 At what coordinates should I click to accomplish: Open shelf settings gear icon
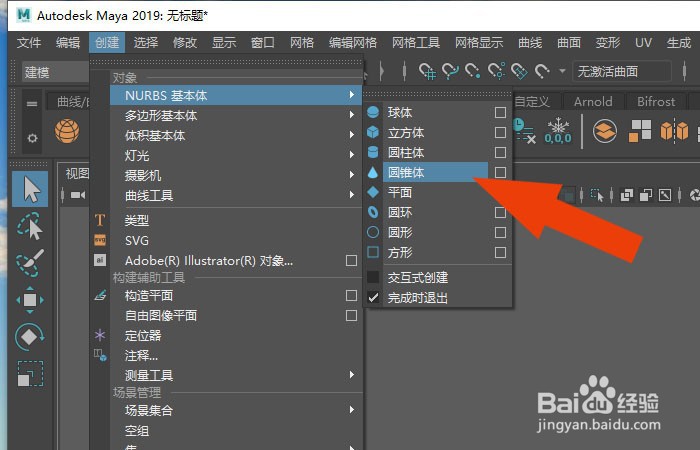pyautogui.click(x=32, y=138)
